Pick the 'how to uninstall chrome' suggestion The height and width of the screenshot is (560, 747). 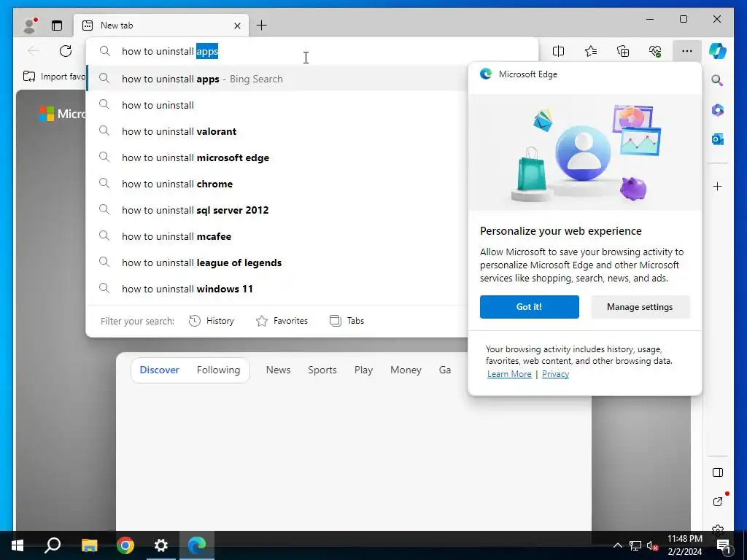(276, 184)
